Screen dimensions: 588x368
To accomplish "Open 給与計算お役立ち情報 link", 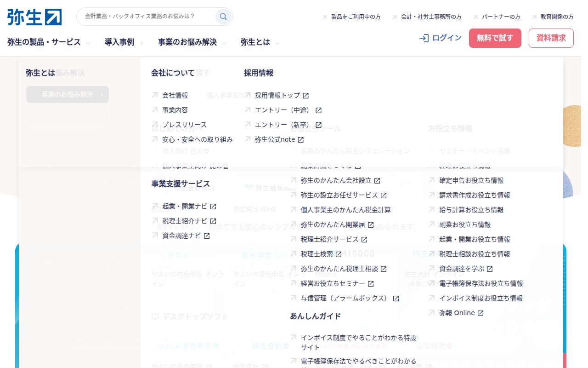I will pyautogui.click(x=471, y=210).
